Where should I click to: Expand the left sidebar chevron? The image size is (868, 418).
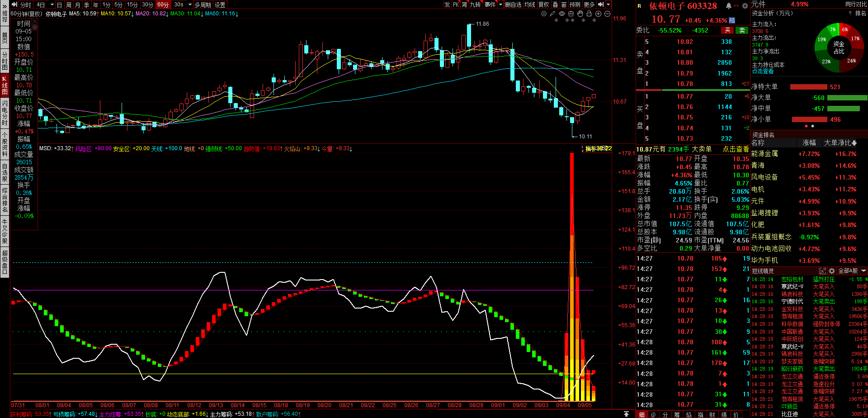coord(5,6)
